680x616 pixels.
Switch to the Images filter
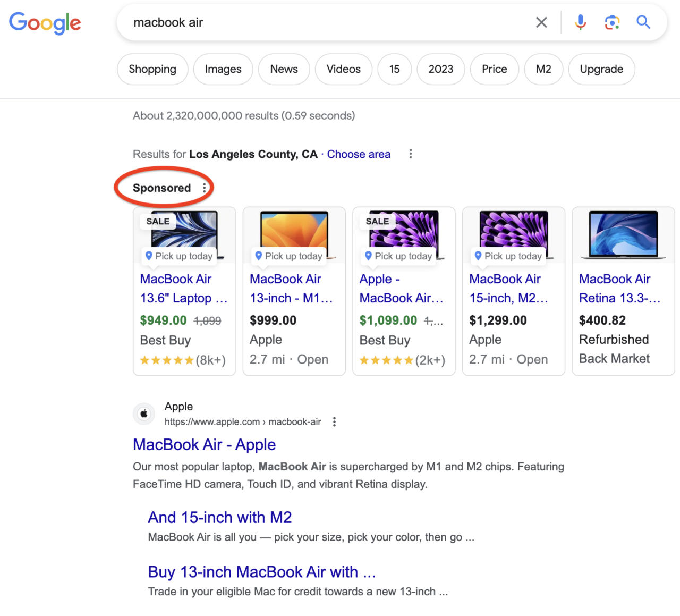pyautogui.click(x=223, y=69)
